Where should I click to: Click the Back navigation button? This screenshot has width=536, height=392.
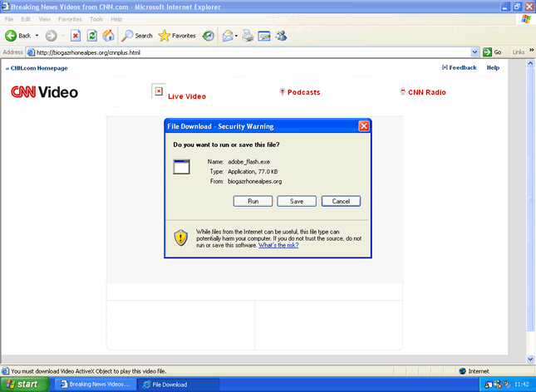(18, 36)
